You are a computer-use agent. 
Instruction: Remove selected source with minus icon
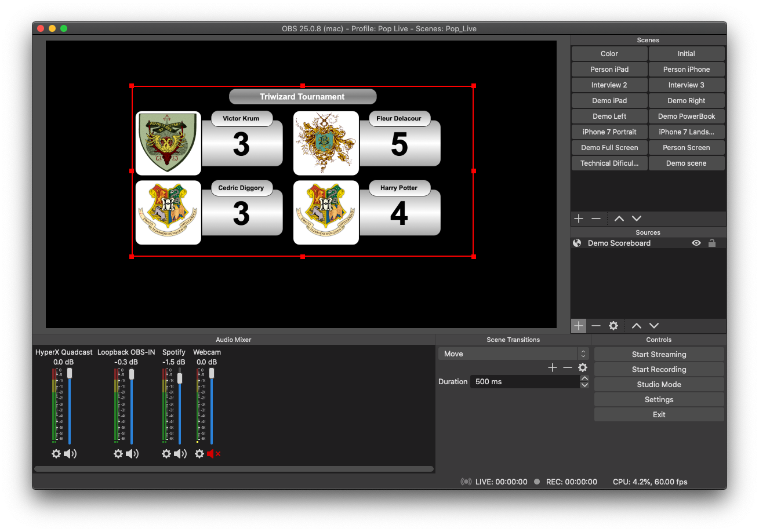[596, 326]
